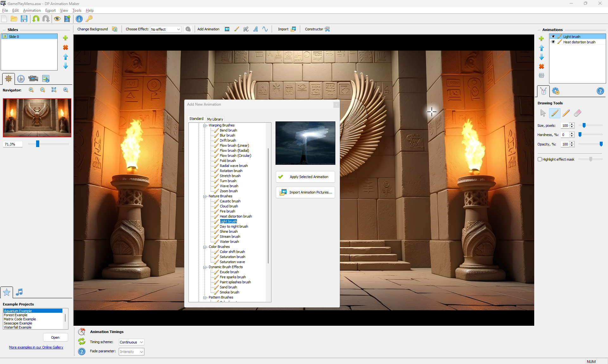608x364 pixels.
Task: Open the Online Gallery examples link
Action: [x=36, y=347]
